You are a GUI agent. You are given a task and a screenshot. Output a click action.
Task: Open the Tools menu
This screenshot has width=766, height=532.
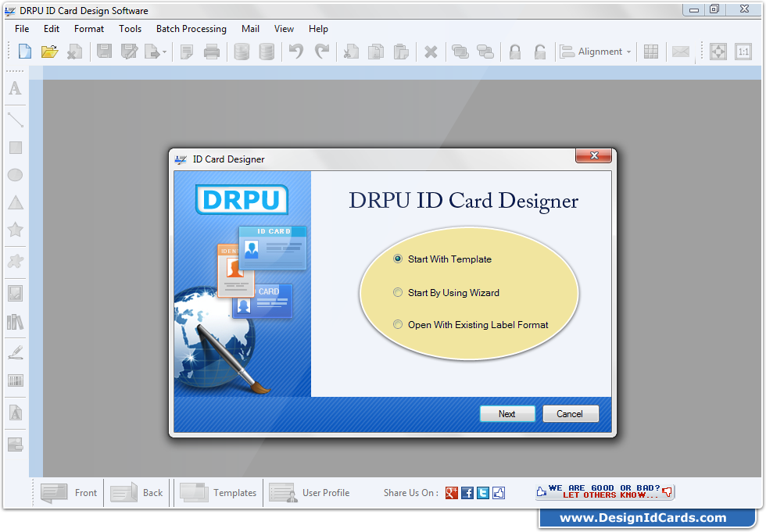pyautogui.click(x=130, y=29)
